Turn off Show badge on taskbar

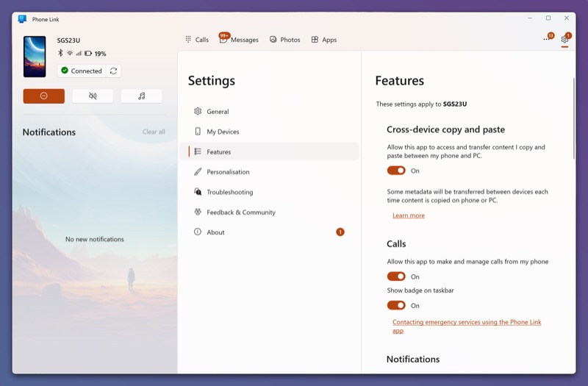(x=396, y=305)
